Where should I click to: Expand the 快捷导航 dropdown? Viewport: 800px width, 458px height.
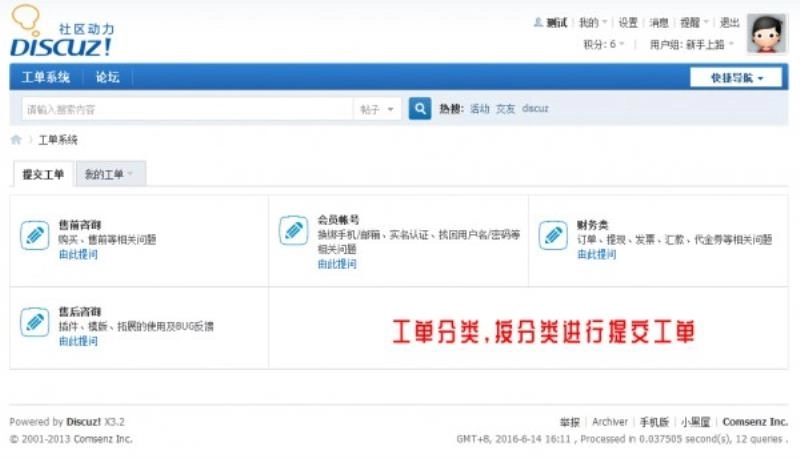tap(736, 78)
